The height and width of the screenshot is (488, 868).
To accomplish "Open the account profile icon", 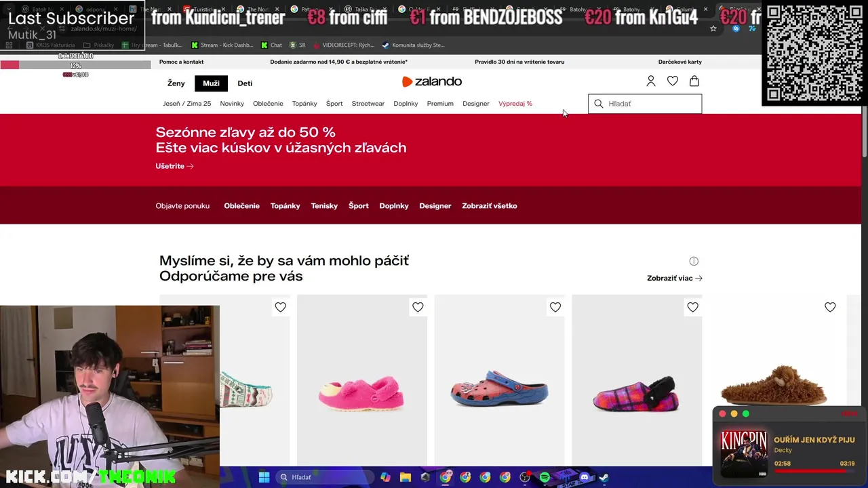I will click(651, 81).
